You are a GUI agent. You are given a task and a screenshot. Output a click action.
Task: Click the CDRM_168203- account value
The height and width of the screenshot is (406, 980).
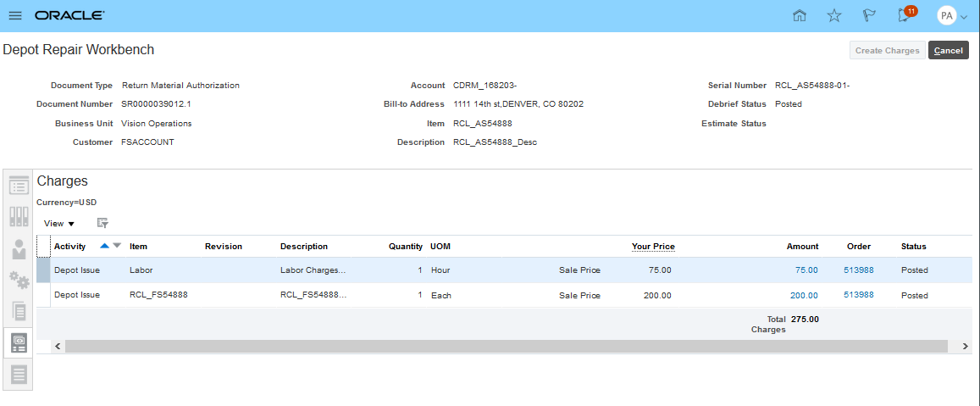tap(485, 85)
